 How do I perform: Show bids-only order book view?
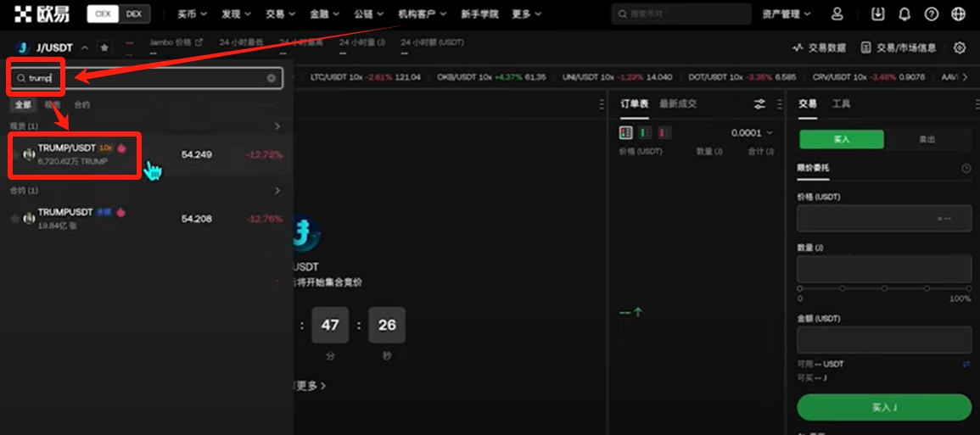click(645, 132)
